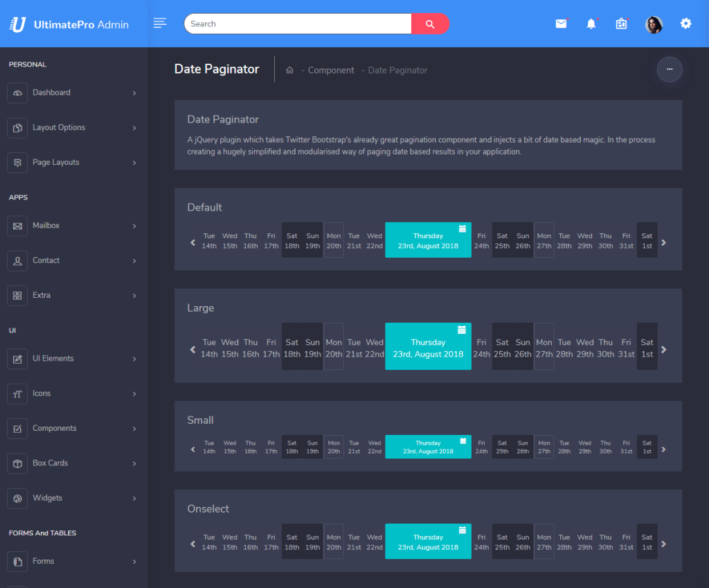
Task: Go to previous dates in Onselect paginator
Action: coord(192,544)
